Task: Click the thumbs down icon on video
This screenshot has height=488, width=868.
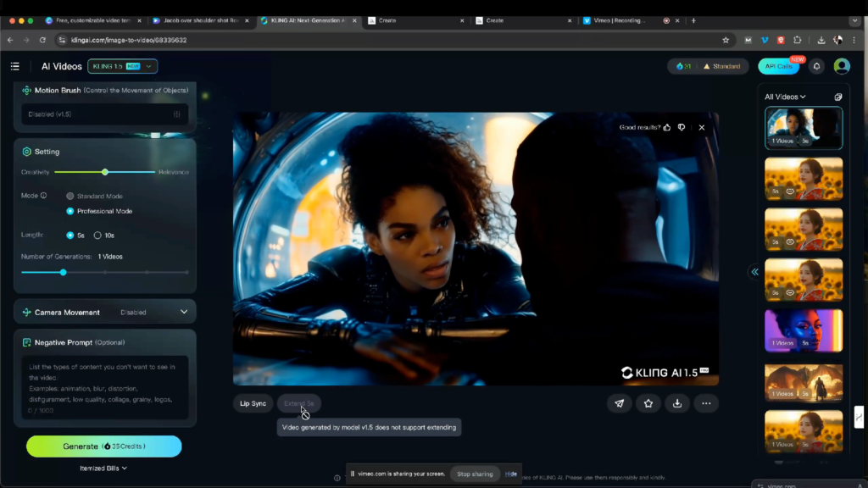Action: tap(681, 127)
